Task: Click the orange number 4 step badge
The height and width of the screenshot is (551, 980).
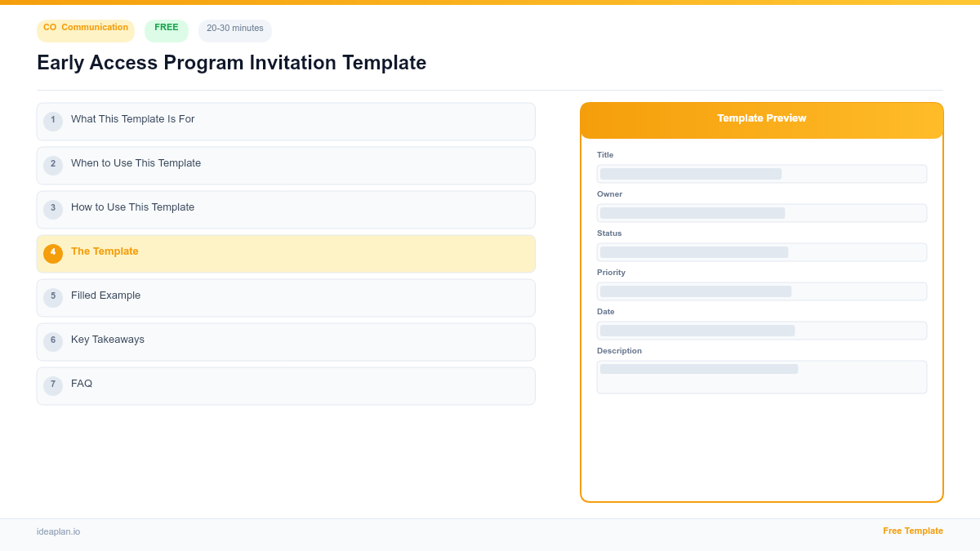Action: [53, 253]
